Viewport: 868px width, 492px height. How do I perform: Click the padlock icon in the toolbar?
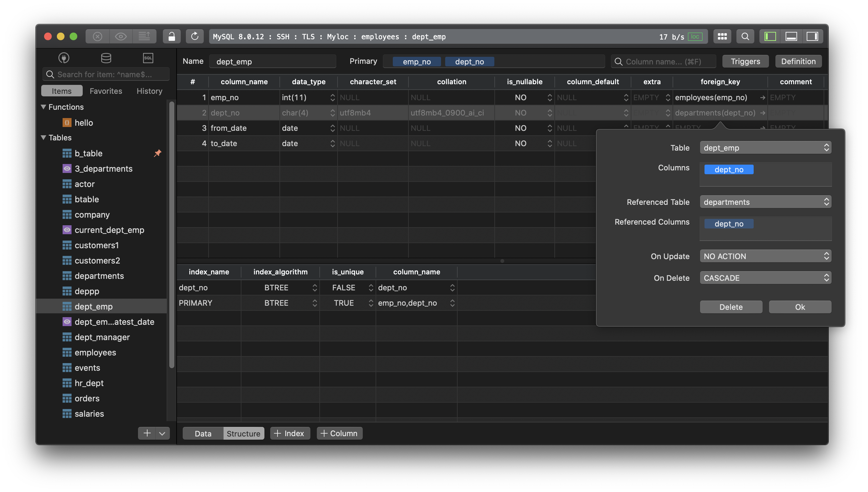tap(171, 36)
